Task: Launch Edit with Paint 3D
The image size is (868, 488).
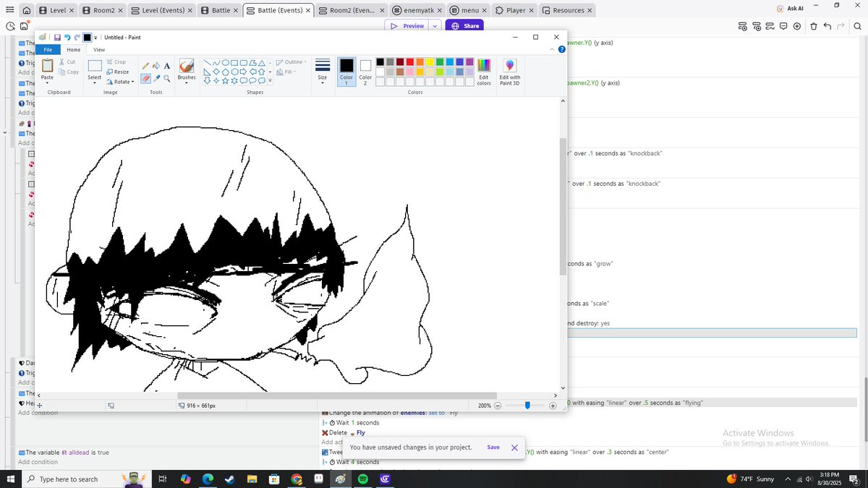Action: tap(510, 72)
